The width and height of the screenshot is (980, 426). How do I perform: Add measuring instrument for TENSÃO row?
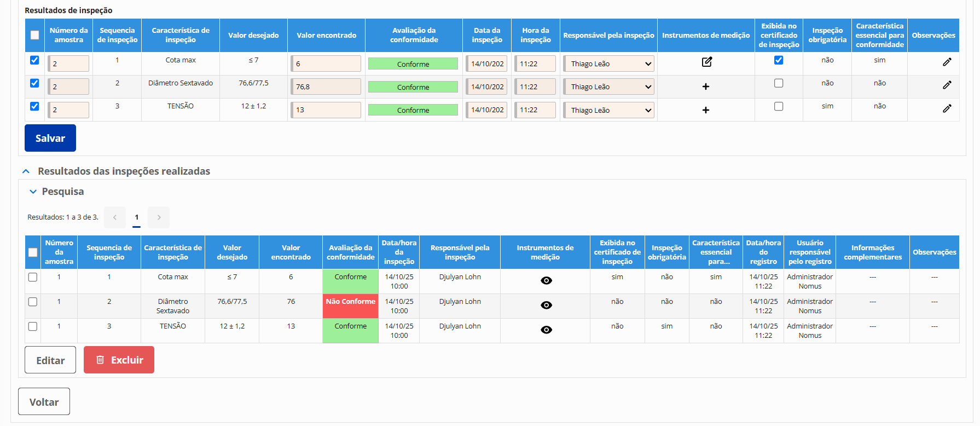(x=705, y=110)
